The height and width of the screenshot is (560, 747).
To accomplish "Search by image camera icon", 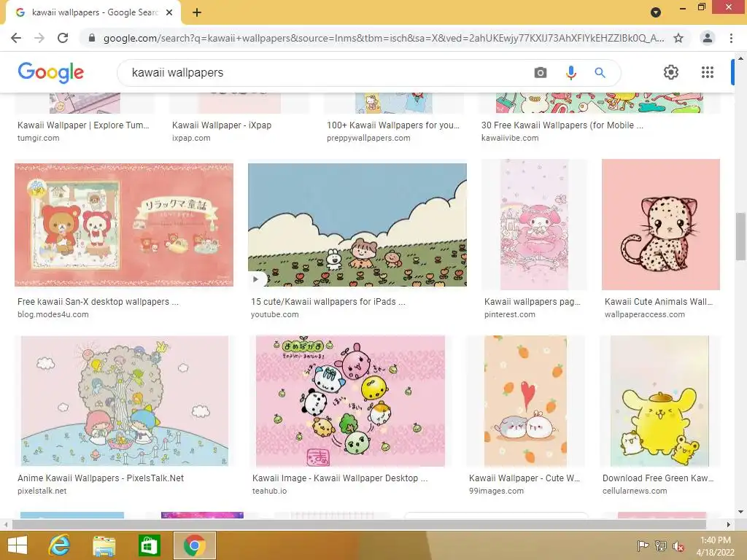I will coord(541,72).
